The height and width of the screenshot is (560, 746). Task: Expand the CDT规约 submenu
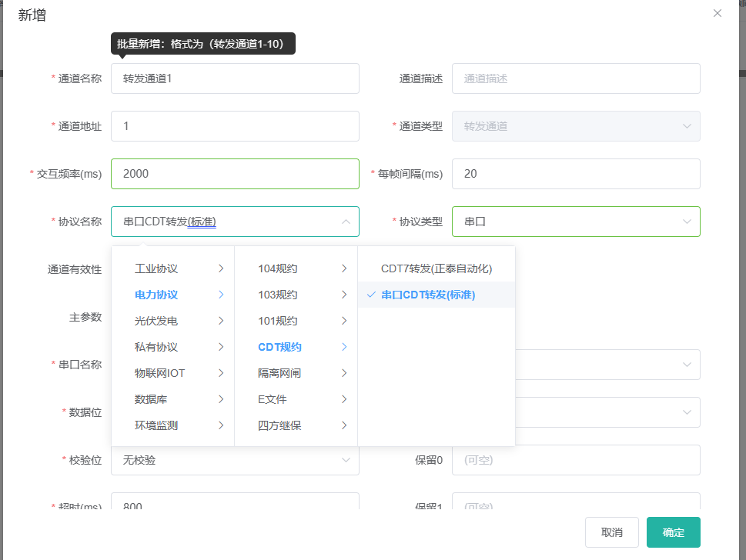296,347
